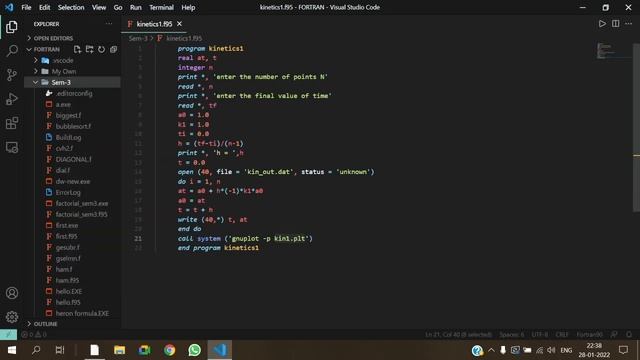
Task: Open the volume control in system tray
Action: [x=551, y=350]
